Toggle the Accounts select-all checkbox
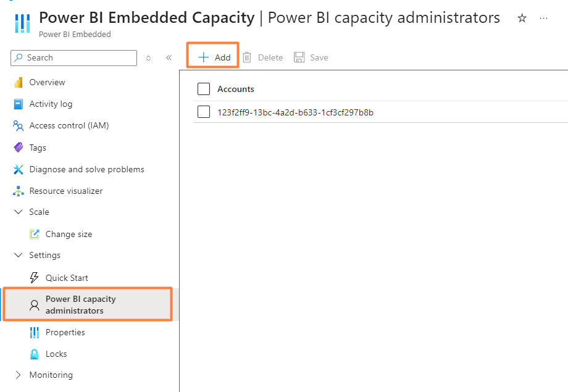Viewport: 568px width, 392px height. [204, 90]
